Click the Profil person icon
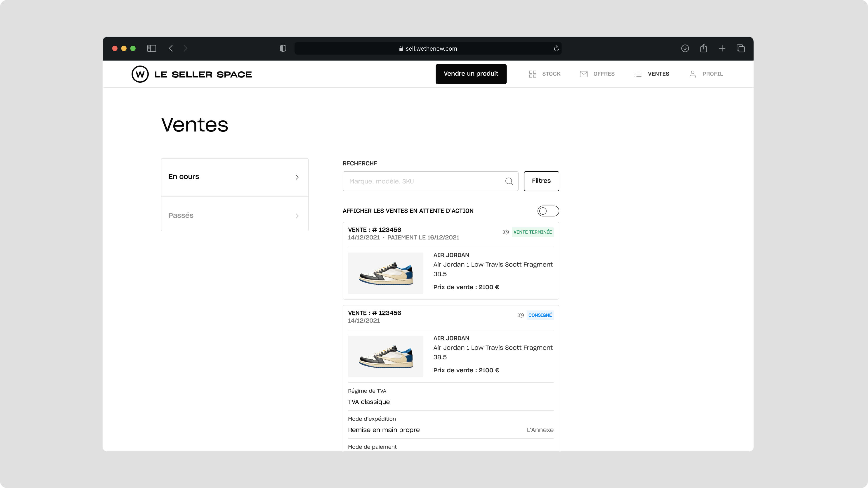Screen dimensions: 868x488 [693, 74]
